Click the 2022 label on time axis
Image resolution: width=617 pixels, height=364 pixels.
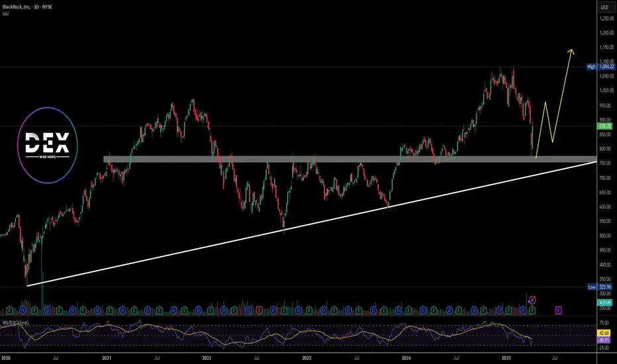tap(207, 358)
